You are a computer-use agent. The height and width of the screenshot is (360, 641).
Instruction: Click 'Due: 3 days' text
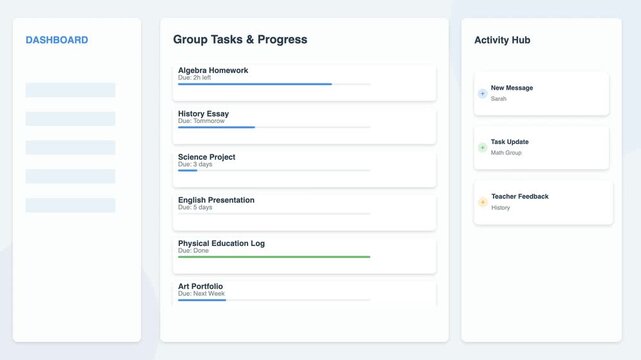click(x=195, y=164)
